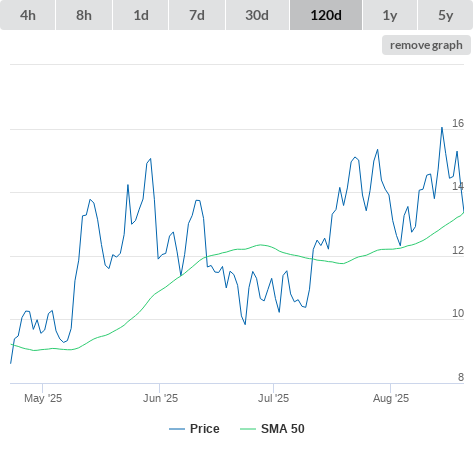474x455 pixels.
Task: Click the Jul '25 axis label
Action: tap(273, 398)
